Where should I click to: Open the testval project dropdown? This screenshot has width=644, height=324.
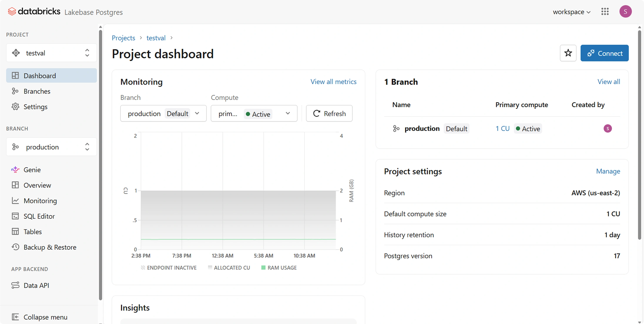[52, 53]
